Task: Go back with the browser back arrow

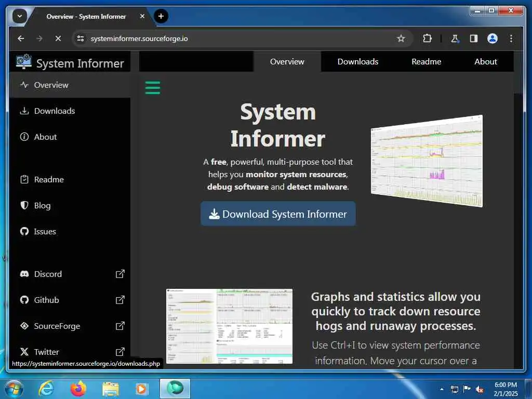Action: tap(21, 38)
